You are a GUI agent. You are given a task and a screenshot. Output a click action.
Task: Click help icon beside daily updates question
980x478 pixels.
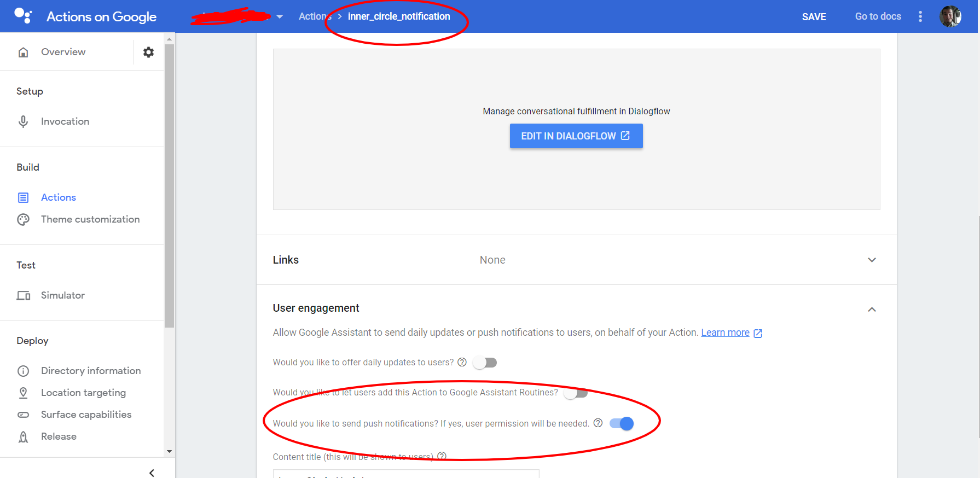pos(462,362)
